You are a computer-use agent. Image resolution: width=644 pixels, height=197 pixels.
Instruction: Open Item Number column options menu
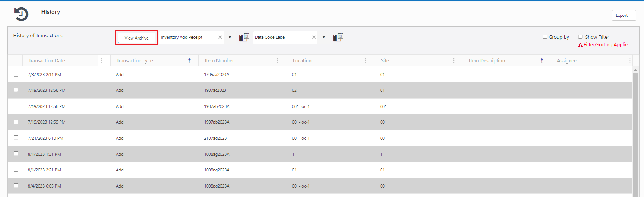pos(278,61)
